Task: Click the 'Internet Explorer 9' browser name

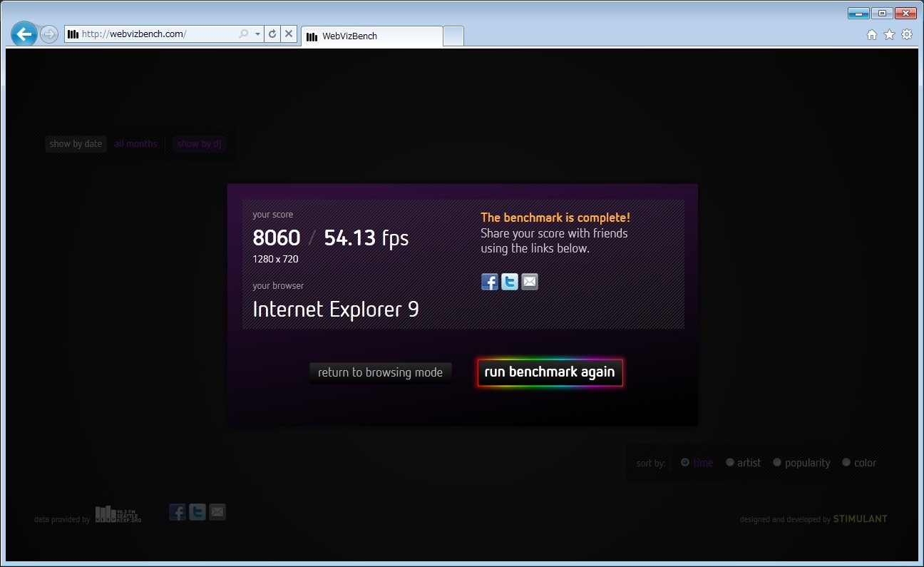Action: pyautogui.click(x=336, y=309)
